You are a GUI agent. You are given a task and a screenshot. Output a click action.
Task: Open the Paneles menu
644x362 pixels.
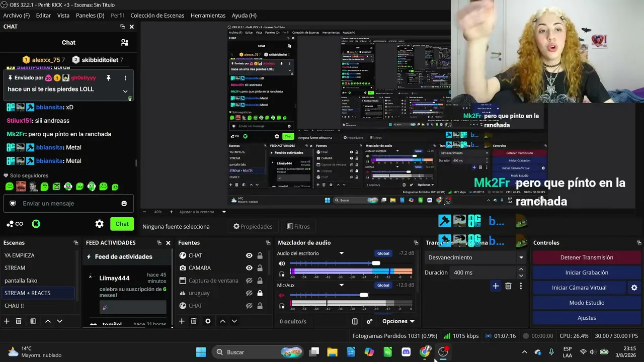(x=90, y=16)
